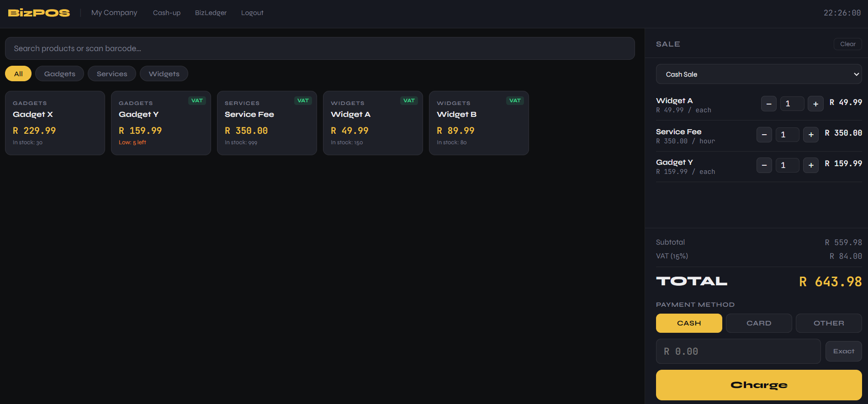Filter products by Widgets

[x=164, y=73]
